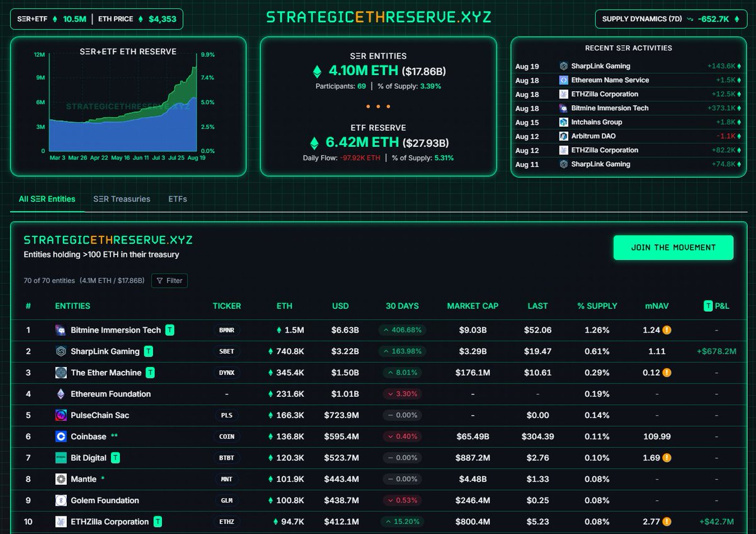Sort table by MARKET CAP column header
The image size is (756, 534).
click(x=472, y=306)
